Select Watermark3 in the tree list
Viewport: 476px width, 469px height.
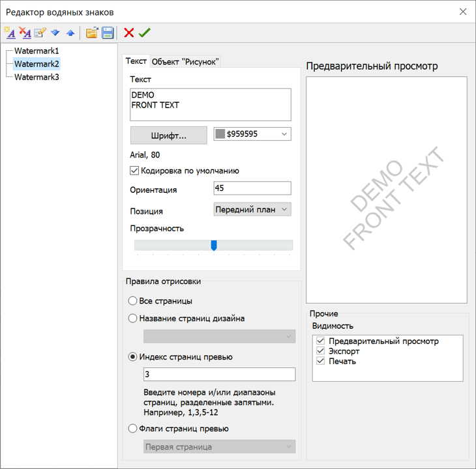point(37,77)
